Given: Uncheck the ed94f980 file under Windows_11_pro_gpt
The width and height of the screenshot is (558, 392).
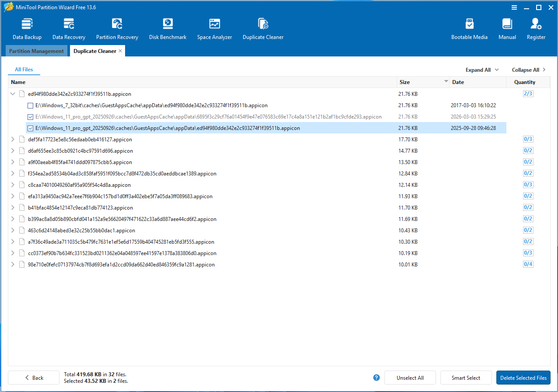Looking at the screenshot, I should (30, 128).
